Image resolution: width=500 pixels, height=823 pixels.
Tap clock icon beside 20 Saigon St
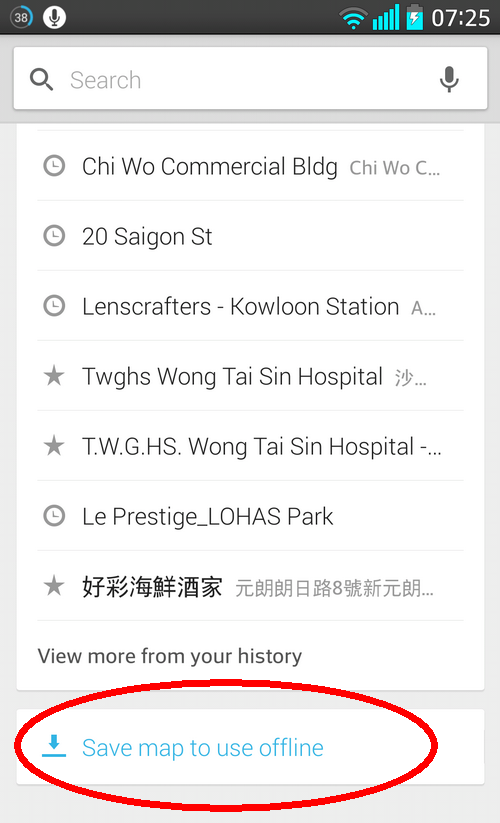point(54,236)
